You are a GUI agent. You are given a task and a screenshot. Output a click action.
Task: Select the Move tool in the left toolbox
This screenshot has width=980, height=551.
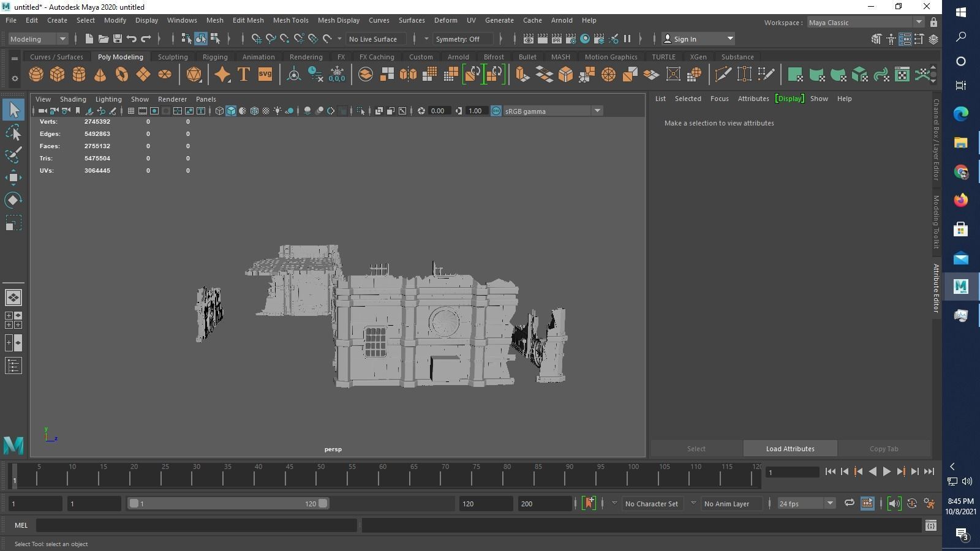[x=13, y=178]
